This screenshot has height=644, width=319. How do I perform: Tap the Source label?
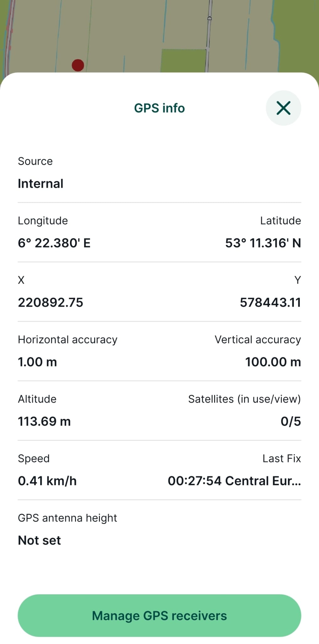click(35, 161)
